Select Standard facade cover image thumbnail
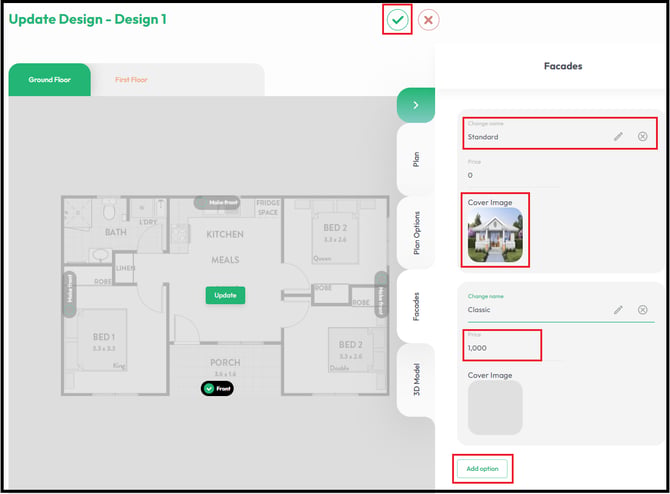670x494 pixels. coord(495,235)
